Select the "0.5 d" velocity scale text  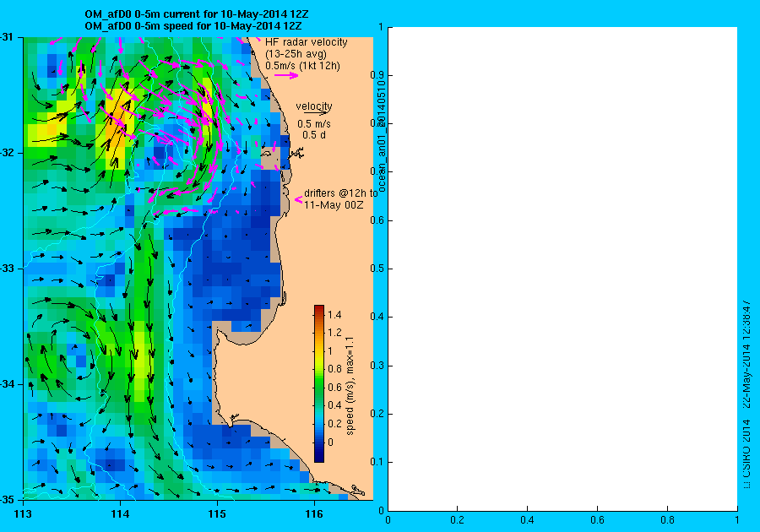(x=314, y=135)
